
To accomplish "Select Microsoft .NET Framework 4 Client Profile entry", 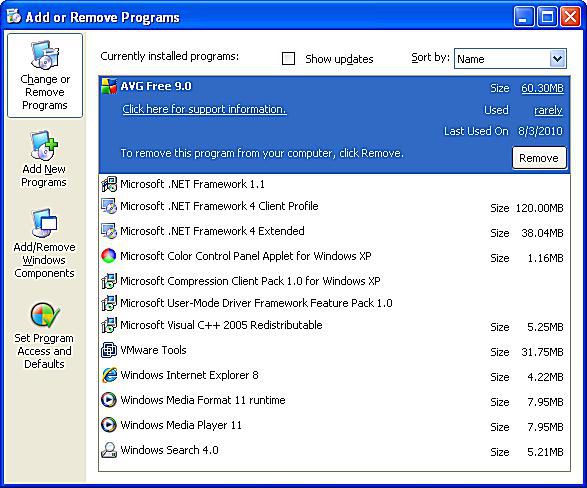I will coord(334,207).
